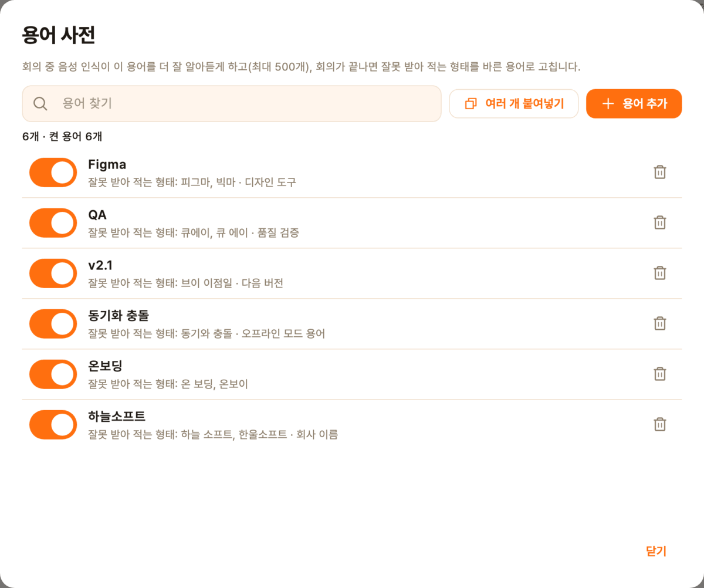Switch off the 온보딩 term
The image size is (704, 588).
coord(53,374)
